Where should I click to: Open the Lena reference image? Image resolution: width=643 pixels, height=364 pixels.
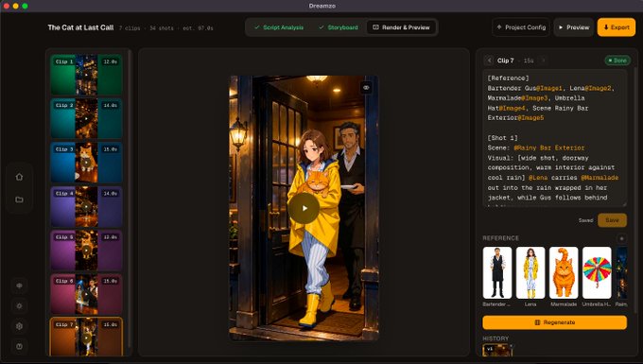tap(530, 272)
